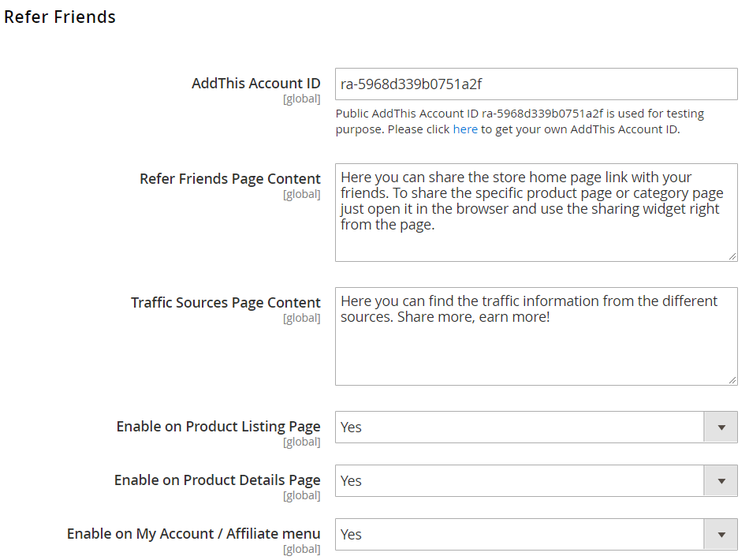
Task: Focus the Refer Friends Page Content textarea
Action: coord(536,213)
